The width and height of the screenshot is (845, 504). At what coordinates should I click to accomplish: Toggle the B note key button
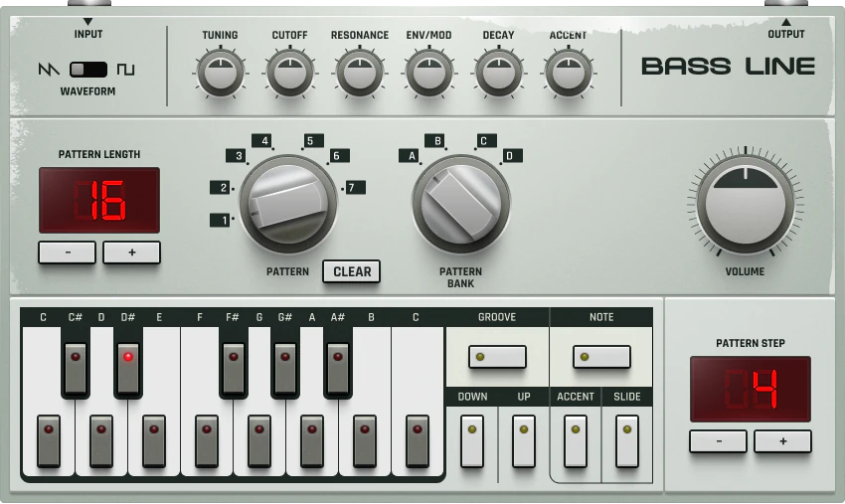pyautogui.click(x=365, y=441)
